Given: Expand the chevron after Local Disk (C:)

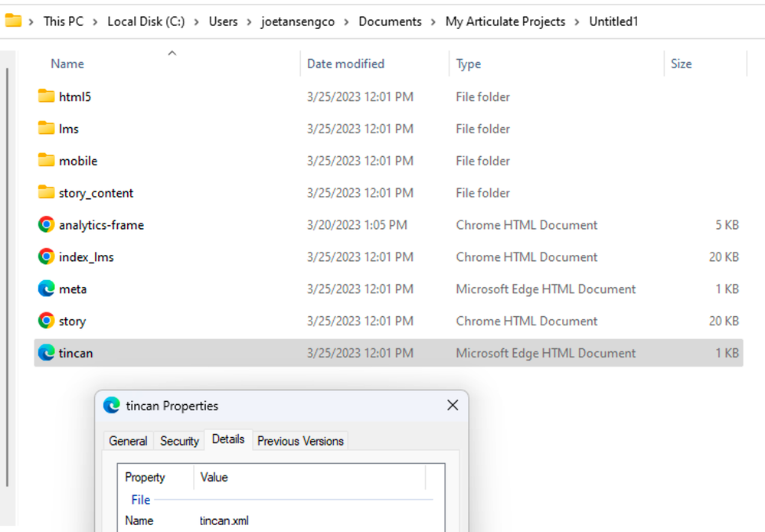Looking at the screenshot, I should (x=197, y=21).
